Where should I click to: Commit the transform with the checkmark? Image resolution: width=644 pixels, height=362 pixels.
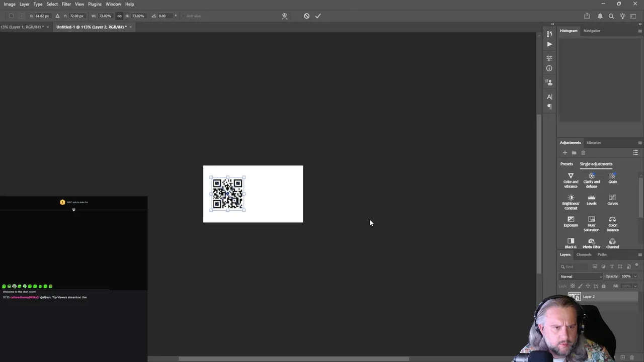318,16
